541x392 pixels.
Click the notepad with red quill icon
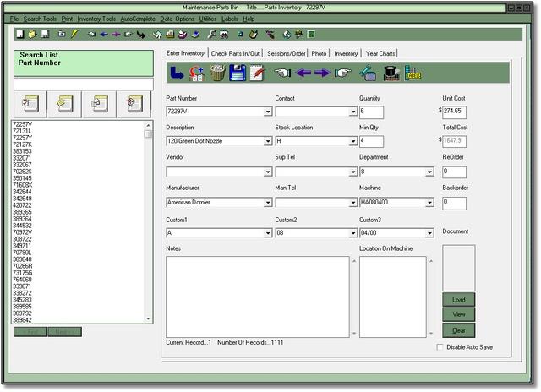(x=257, y=73)
